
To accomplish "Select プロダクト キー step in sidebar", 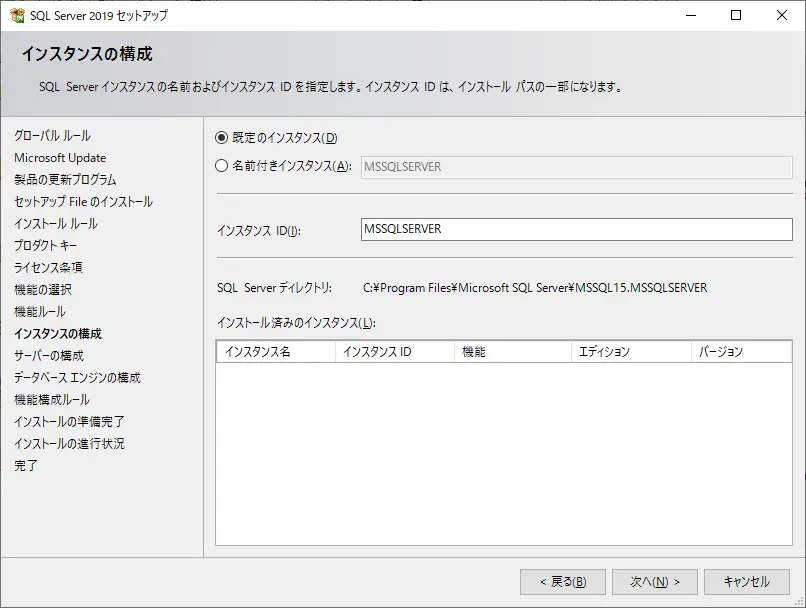I will coord(46,246).
